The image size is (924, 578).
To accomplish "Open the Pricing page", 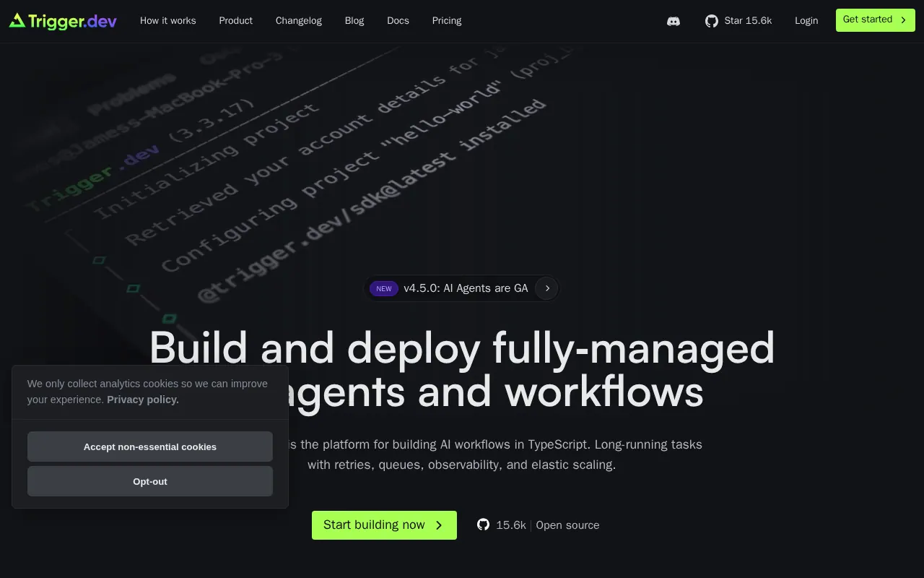I will (x=447, y=21).
